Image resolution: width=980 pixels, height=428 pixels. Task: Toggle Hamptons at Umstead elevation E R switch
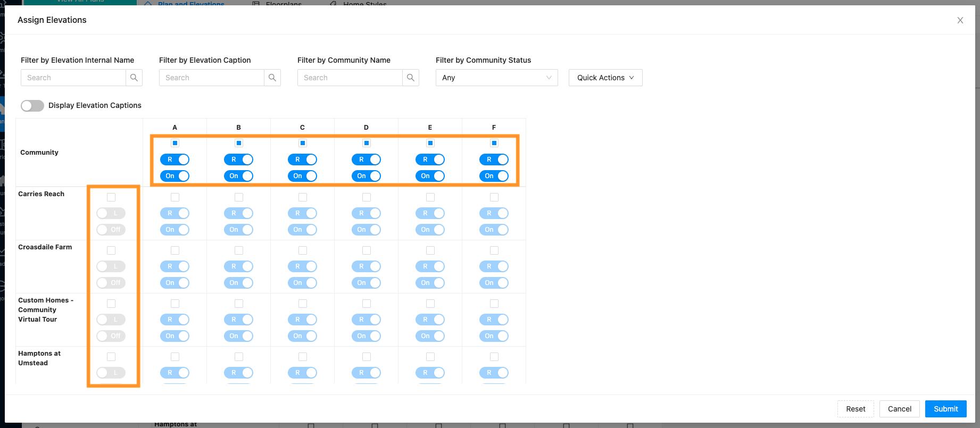[x=430, y=373]
